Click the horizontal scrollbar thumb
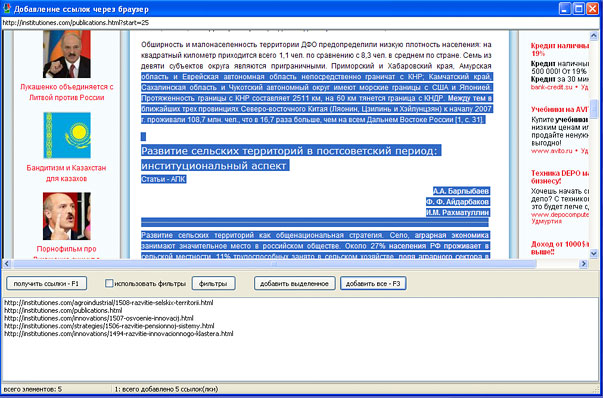Image resolution: width=603 pixels, height=398 pixels. pyautogui.click(x=275, y=264)
